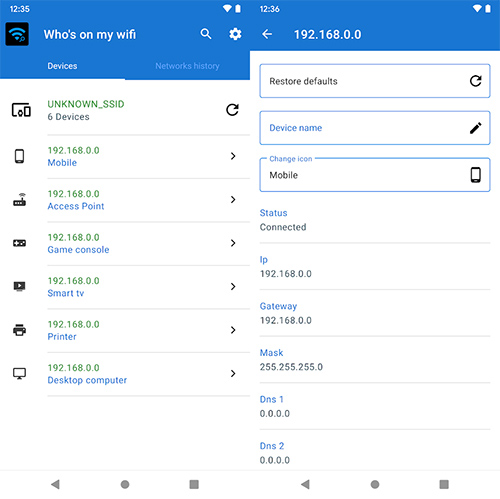This screenshot has height=499, width=500.
Task: Click the network devices icon beside UNKNOWN_SSID
Action: point(21,110)
